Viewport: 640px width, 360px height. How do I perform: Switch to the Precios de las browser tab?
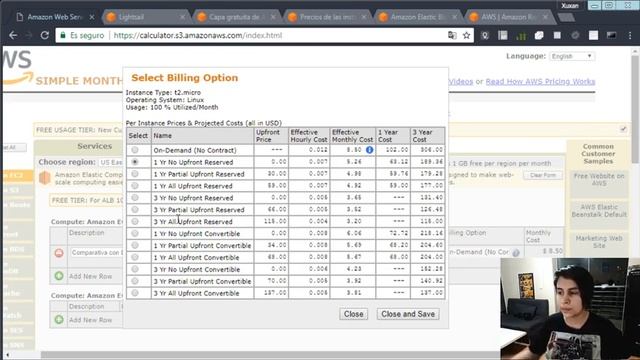click(x=327, y=17)
